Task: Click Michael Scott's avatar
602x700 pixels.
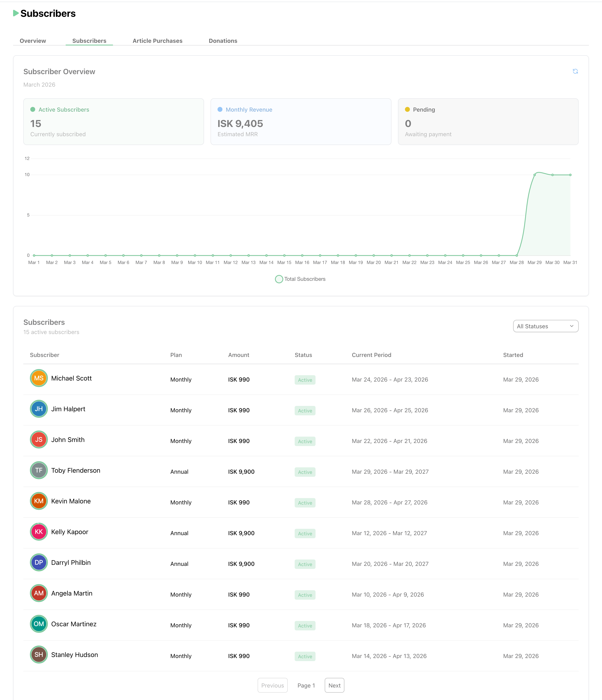Action: pos(38,378)
